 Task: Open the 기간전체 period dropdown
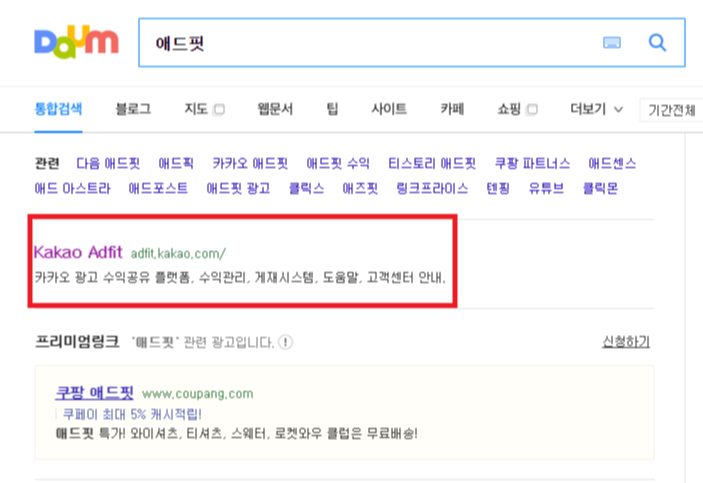point(671,110)
